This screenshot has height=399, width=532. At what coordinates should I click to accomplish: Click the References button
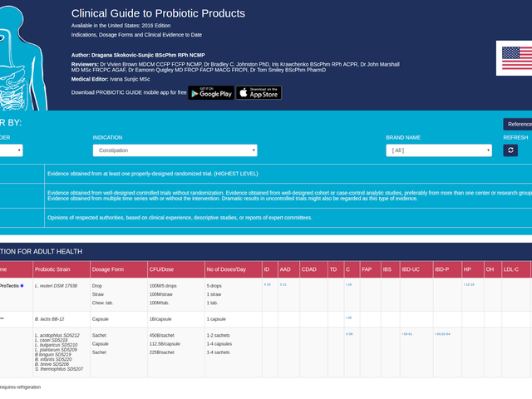[x=518, y=124]
